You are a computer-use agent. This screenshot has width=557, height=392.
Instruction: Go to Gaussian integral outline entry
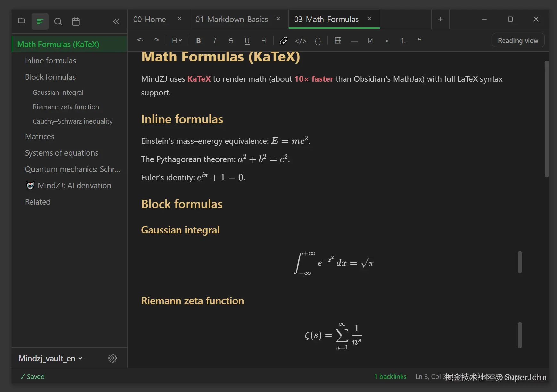pyautogui.click(x=70, y=92)
